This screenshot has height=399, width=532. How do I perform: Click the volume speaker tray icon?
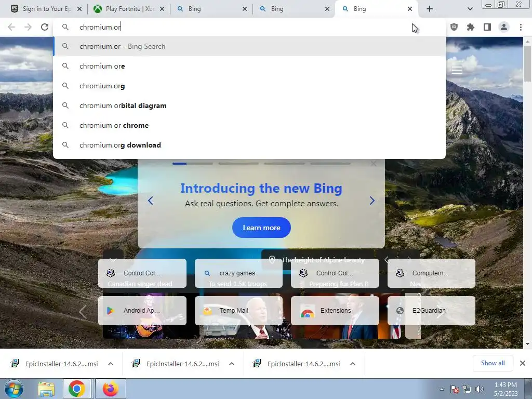[x=479, y=389]
